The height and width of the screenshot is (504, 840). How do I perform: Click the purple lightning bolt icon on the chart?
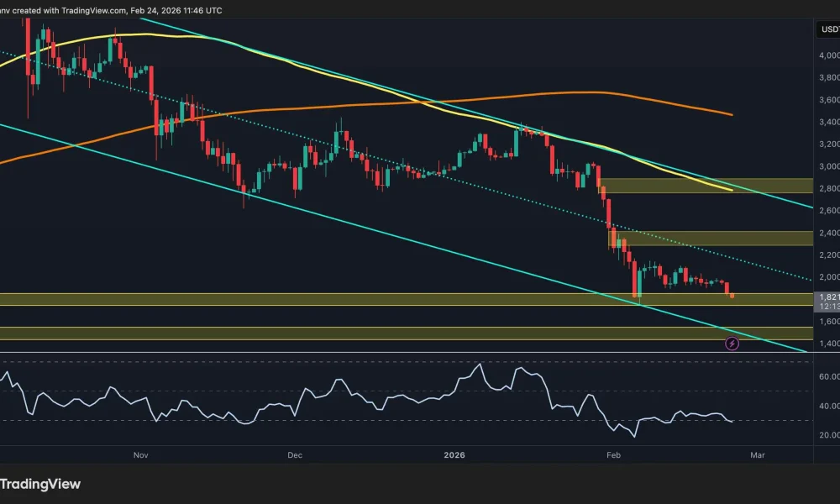[732, 341]
